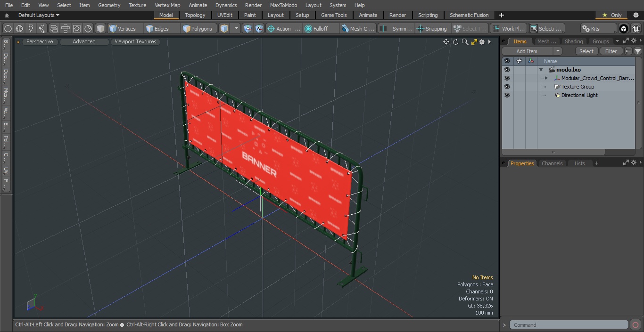Switch to the Game Tools layout tab
This screenshot has width=644, height=332.
[334, 15]
